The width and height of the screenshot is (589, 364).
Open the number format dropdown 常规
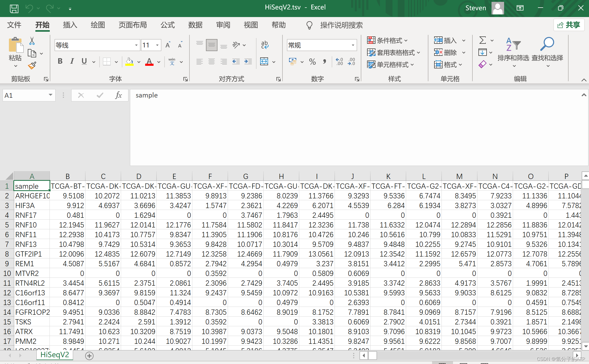click(353, 45)
